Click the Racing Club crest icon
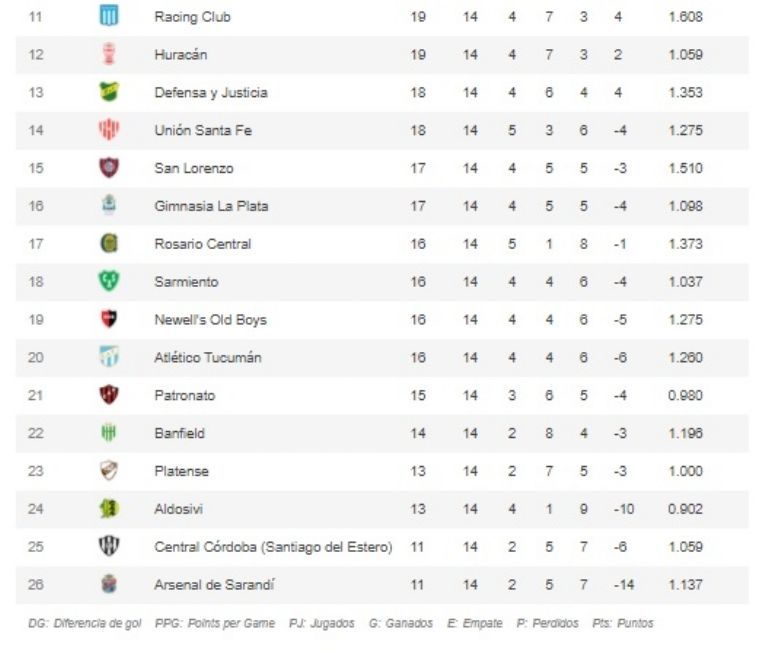The height and width of the screenshot is (651, 768). (109, 16)
